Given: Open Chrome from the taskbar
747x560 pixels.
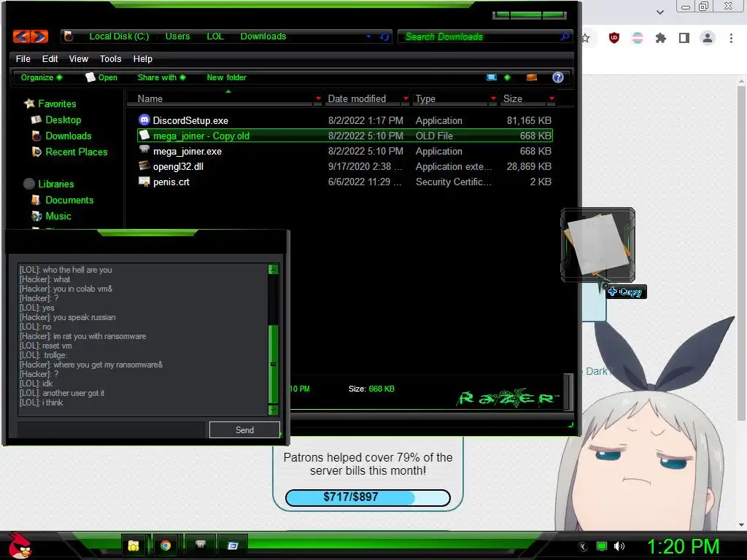Looking at the screenshot, I should tap(166, 545).
